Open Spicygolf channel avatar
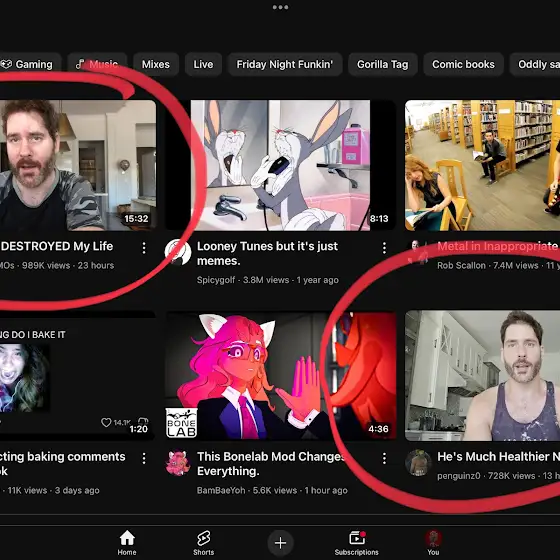The image size is (560, 560). click(x=178, y=252)
